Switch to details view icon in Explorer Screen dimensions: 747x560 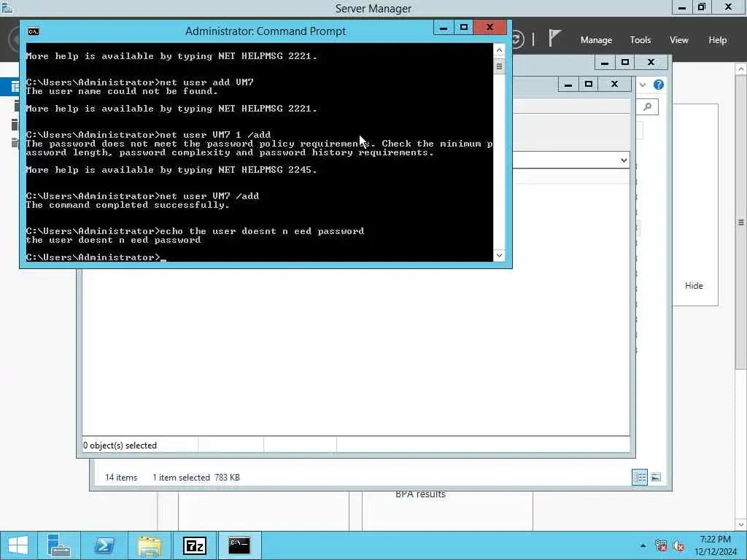[640, 477]
